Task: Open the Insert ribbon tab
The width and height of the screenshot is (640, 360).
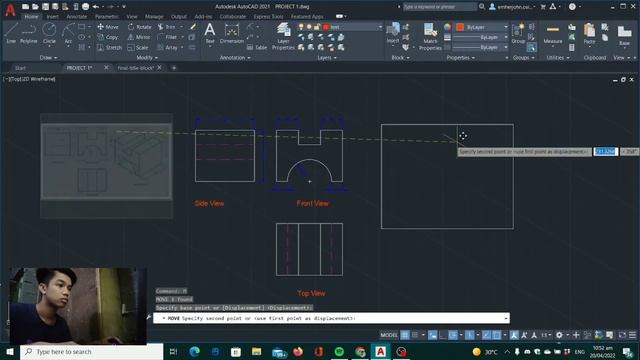Action: (x=52, y=17)
